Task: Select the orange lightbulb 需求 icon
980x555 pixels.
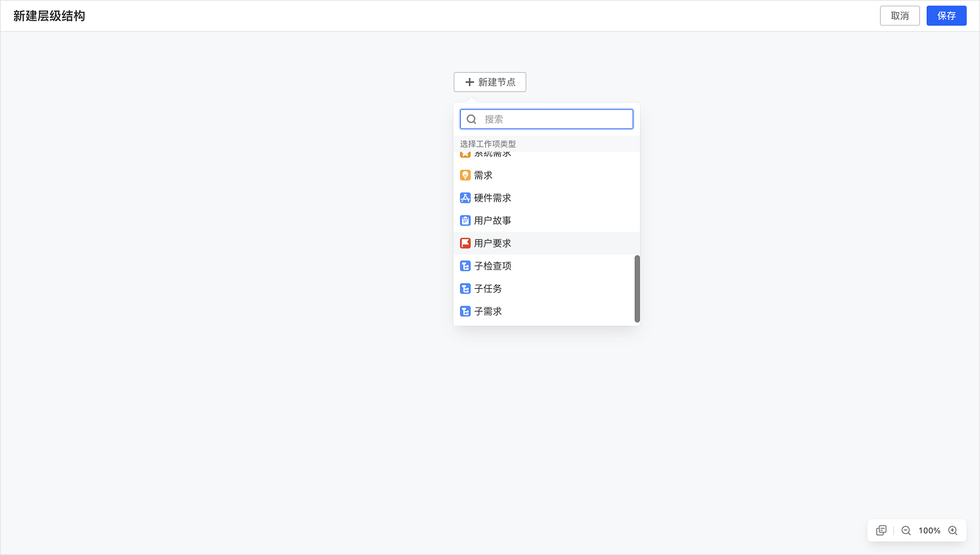Action: click(x=465, y=175)
